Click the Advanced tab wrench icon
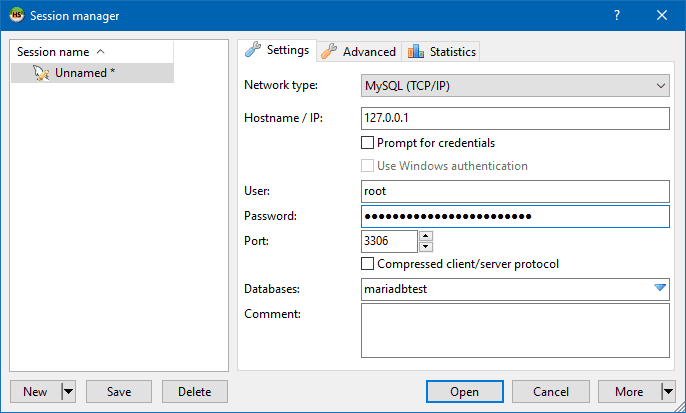The image size is (686, 413). 329,51
